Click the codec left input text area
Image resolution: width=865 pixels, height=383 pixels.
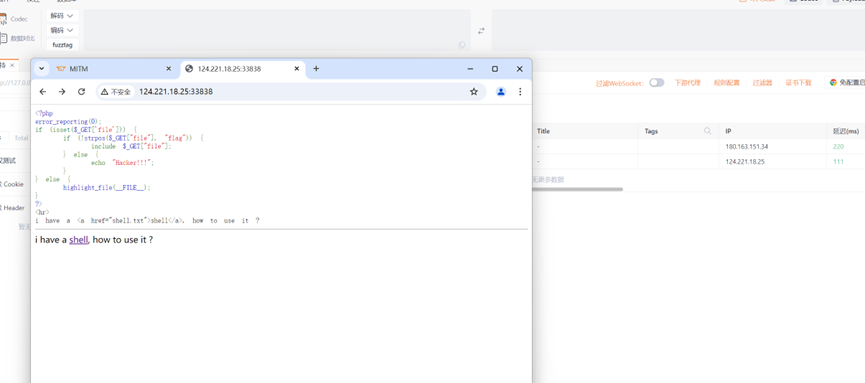coord(277,30)
